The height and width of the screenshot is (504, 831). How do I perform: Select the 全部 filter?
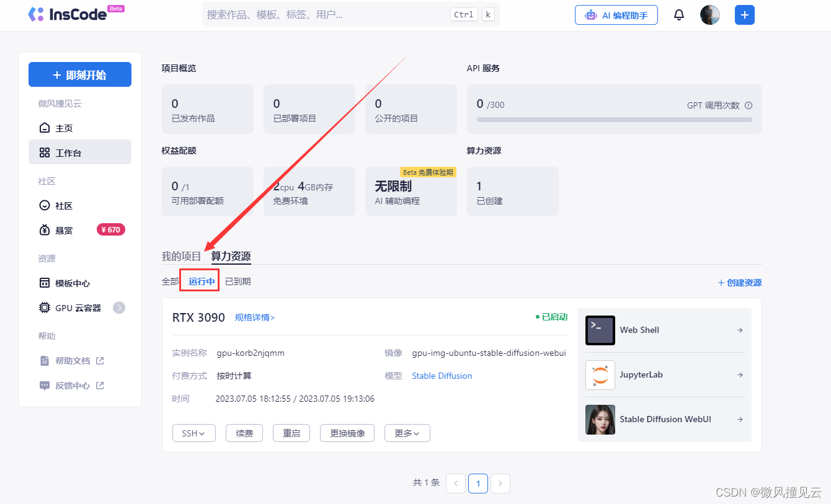coord(171,281)
